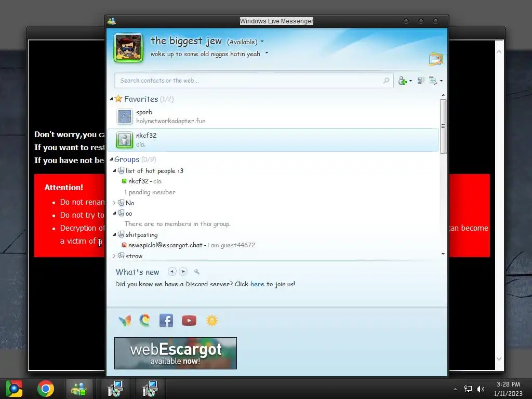The image size is (532, 399).
Task: Click the taskbar start icon
Action: pos(14,389)
